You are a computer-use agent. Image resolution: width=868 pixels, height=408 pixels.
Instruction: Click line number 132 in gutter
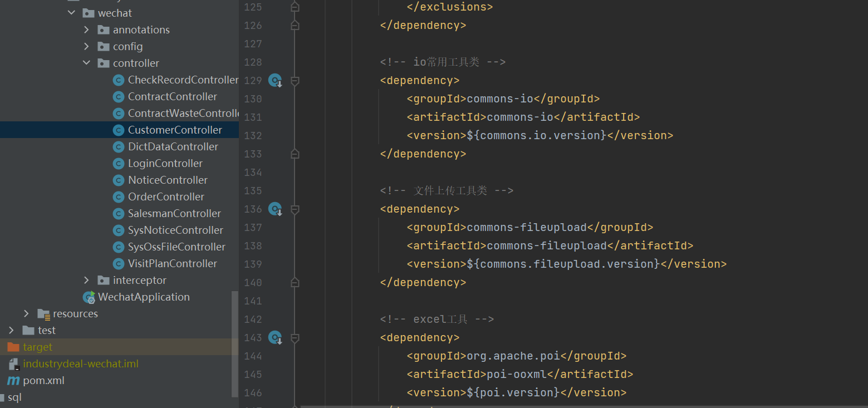tap(253, 135)
